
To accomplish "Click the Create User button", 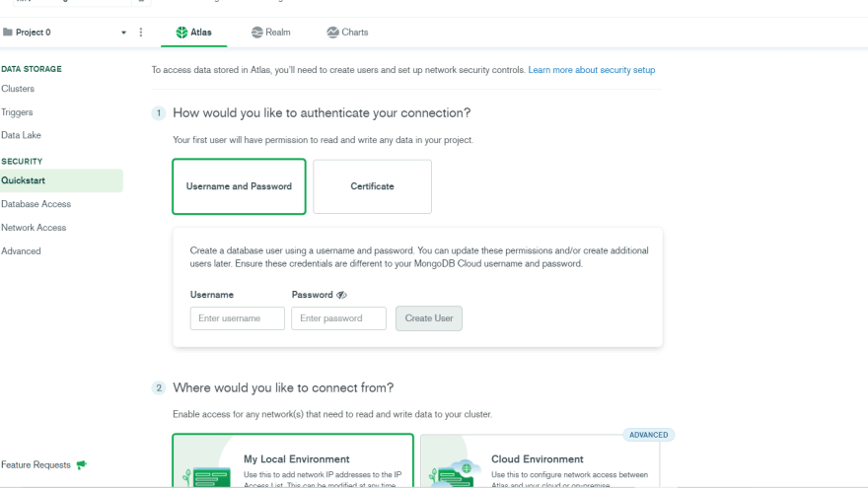I will [x=429, y=318].
